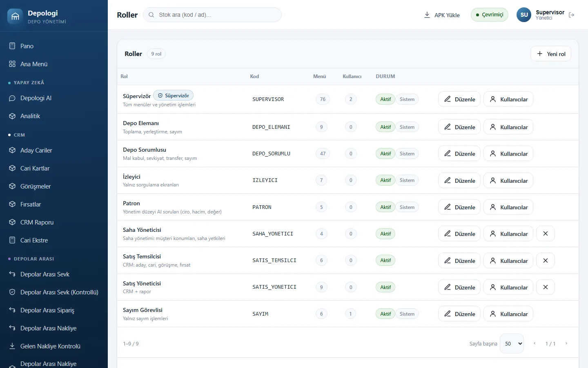Edit the Depo Sorumlusu role via Düzenle

459,154
